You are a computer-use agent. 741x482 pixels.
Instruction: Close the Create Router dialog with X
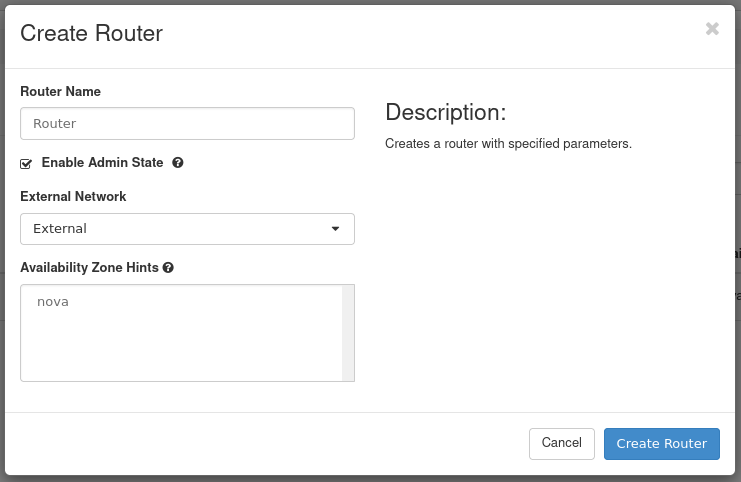coord(712,29)
